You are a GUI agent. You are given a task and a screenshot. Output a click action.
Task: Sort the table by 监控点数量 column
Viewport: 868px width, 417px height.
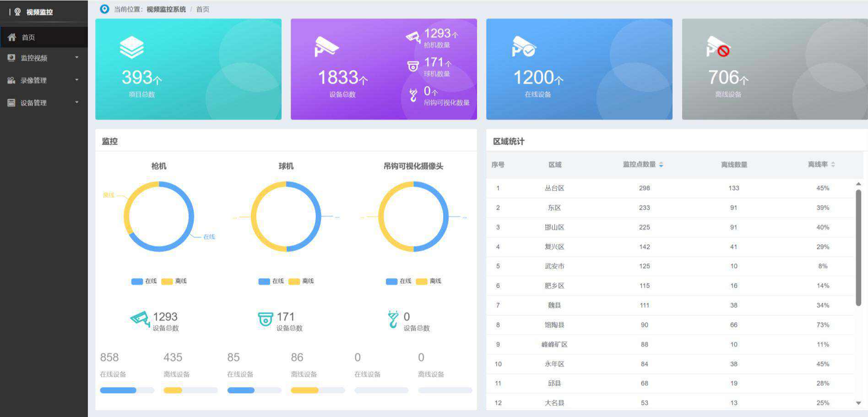(662, 165)
